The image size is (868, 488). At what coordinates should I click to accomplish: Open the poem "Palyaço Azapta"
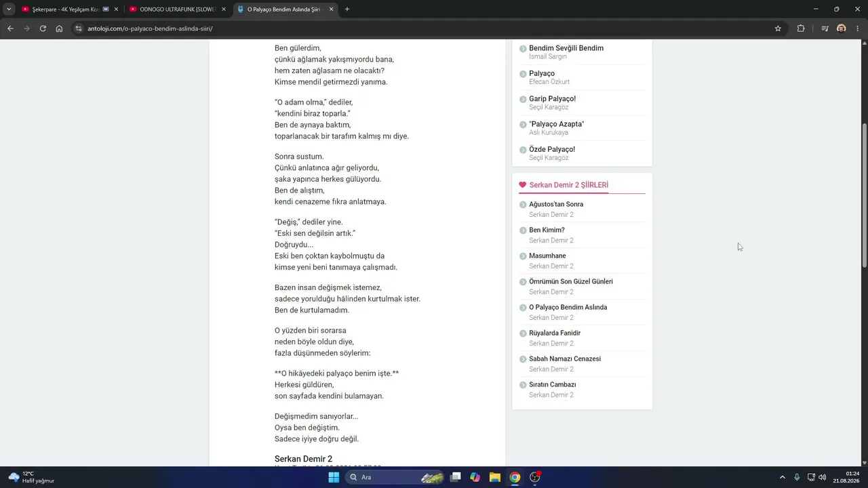557,124
